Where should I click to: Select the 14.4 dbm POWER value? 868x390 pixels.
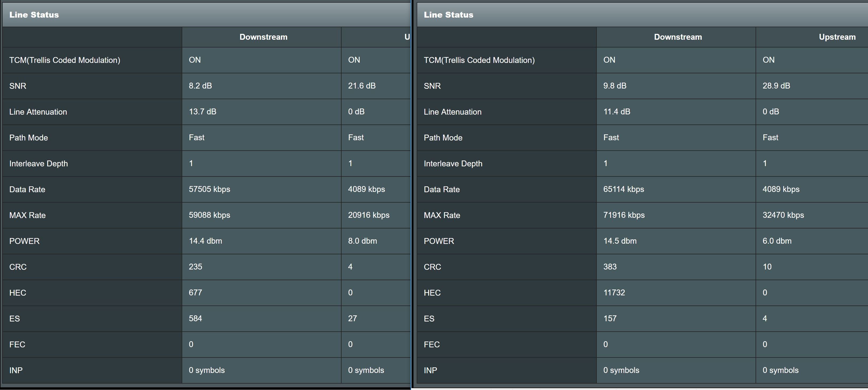[205, 241]
